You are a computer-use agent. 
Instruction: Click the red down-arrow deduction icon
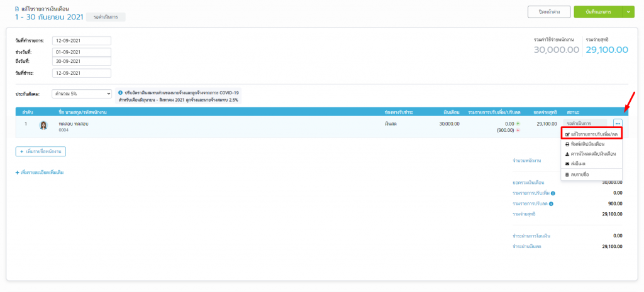(x=518, y=131)
